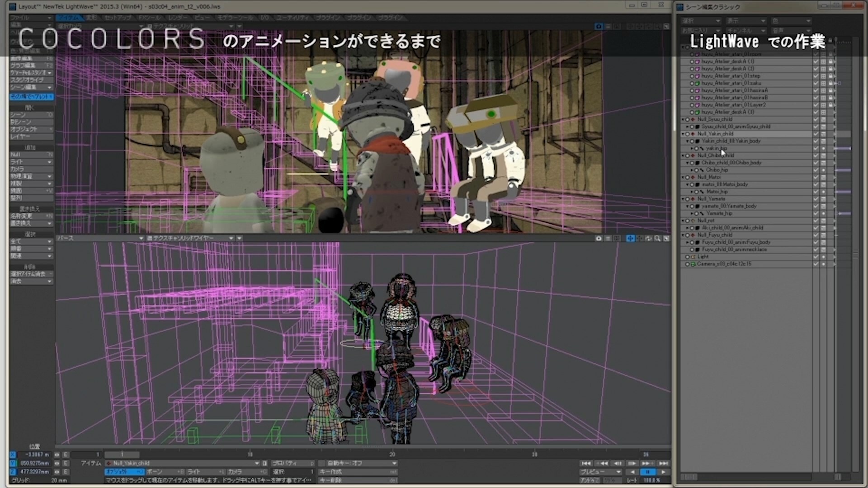
Task: Collapse the Null_Yakin_child tree node
Action: [x=683, y=134]
